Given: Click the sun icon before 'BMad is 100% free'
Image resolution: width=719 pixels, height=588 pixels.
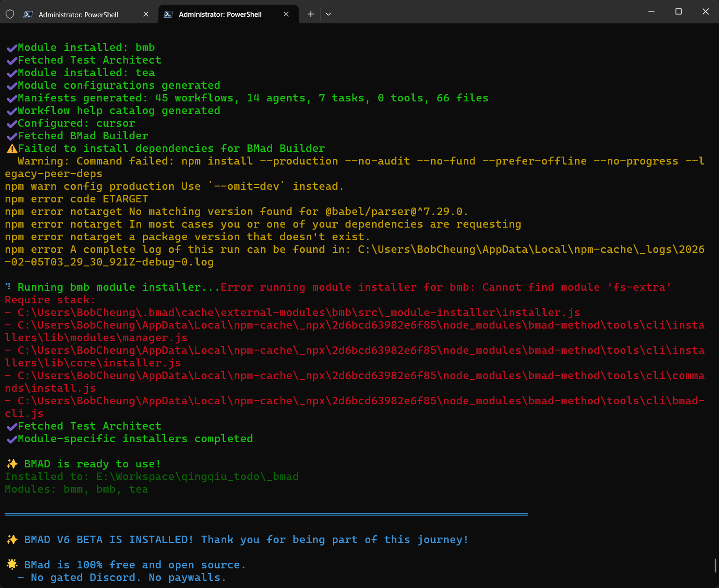Looking at the screenshot, I should pos(12,565).
